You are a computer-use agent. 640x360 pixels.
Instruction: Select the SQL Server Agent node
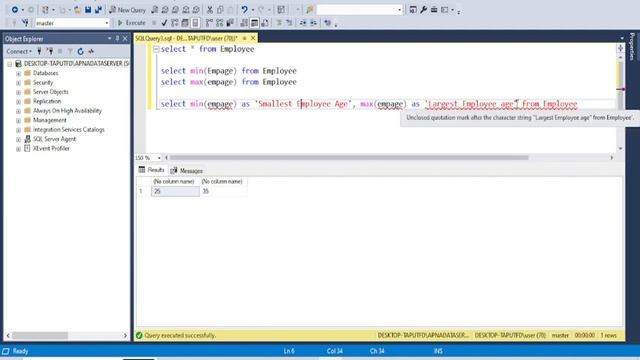coord(54,139)
